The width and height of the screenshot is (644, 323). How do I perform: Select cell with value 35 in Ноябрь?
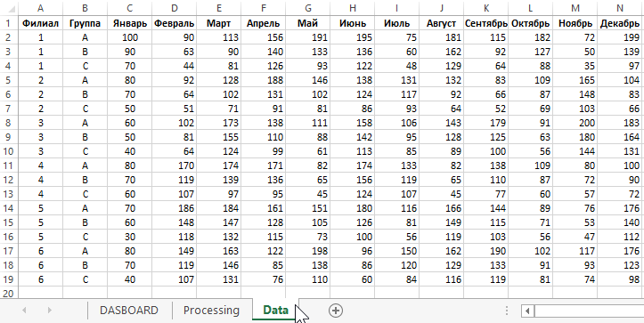[575, 66]
